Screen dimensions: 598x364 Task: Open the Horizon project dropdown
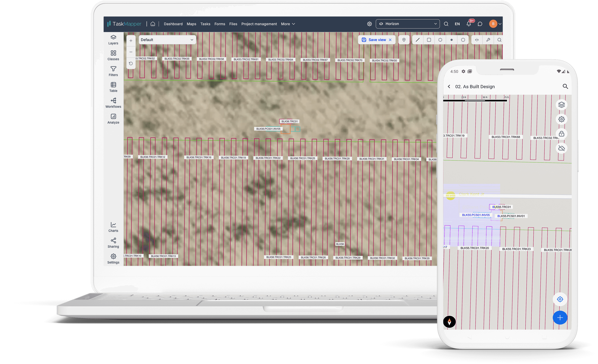[x=407, y=24]
